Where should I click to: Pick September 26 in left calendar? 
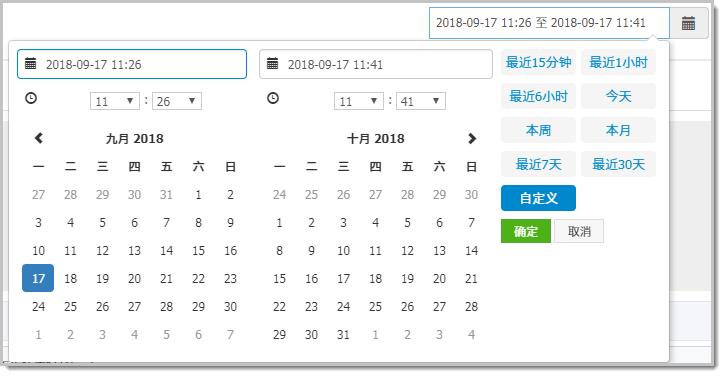(x=103, y=306)
